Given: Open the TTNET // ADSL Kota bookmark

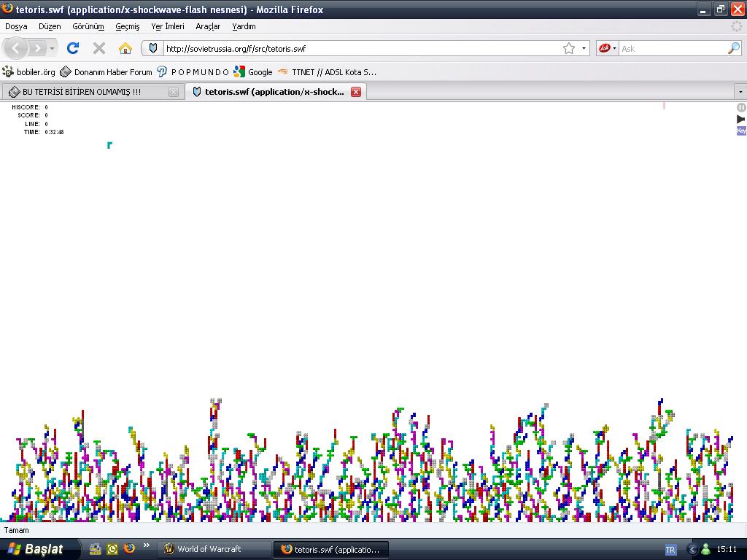Looking at the screenshot, I should click(328, 72).
